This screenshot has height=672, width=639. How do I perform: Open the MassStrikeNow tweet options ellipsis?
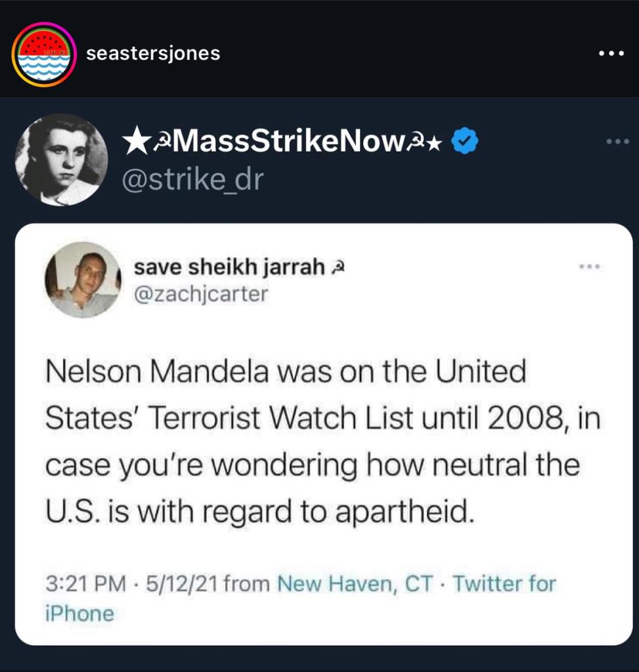click(617, 142)
